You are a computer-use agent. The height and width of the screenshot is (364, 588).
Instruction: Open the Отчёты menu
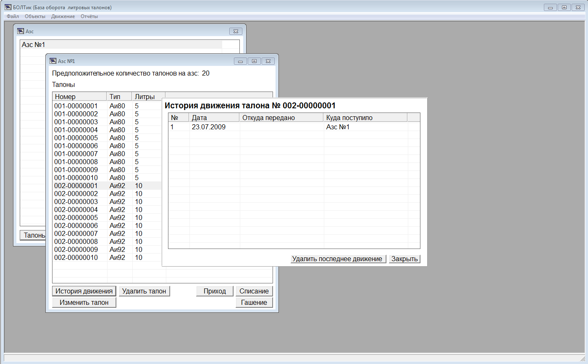[x=89, y=16]
